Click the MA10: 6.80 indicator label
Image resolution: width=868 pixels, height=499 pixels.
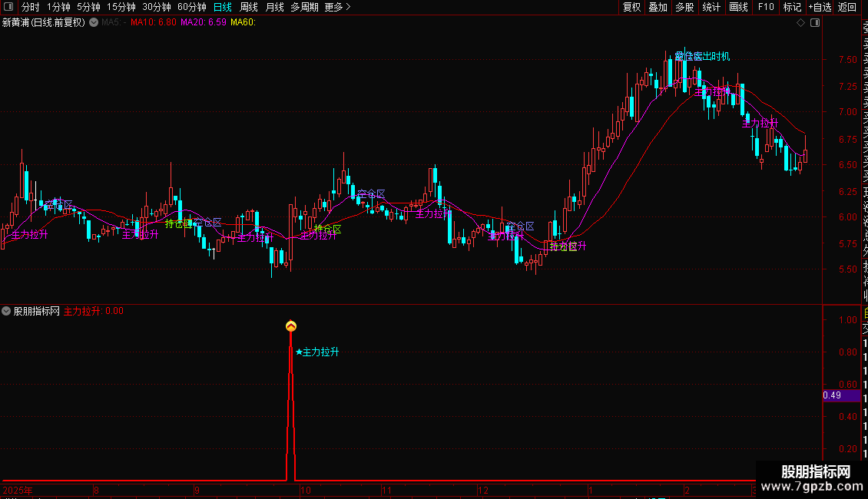(154, 23)
